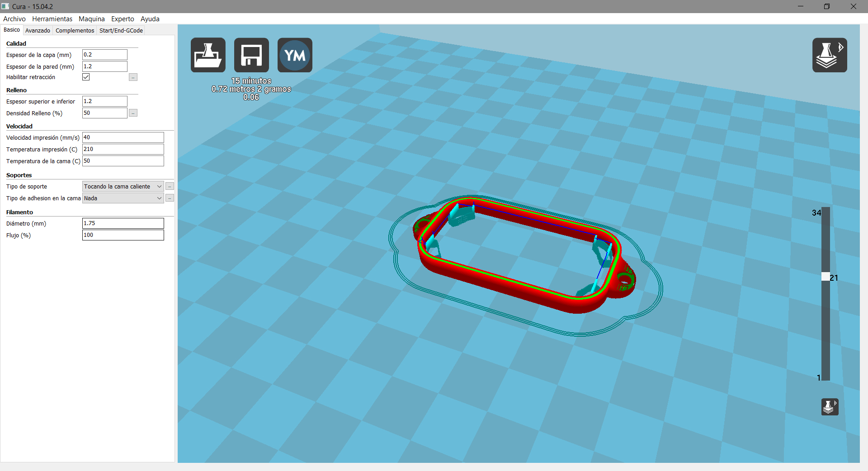Open the Herramientas menu

click(x=52, y=19)
